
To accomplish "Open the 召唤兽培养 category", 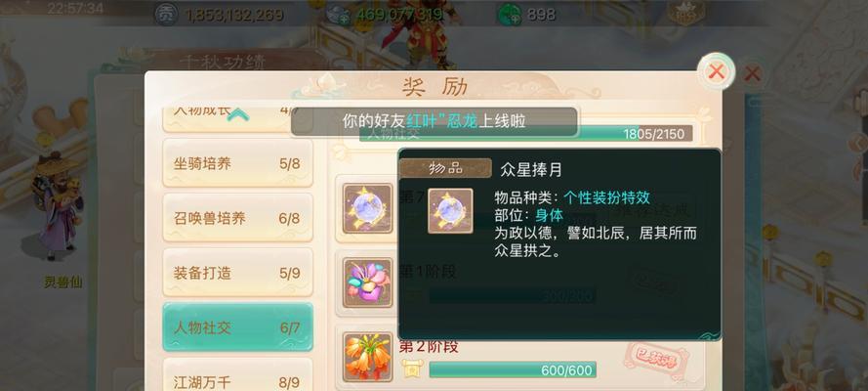I will point(237,218).
